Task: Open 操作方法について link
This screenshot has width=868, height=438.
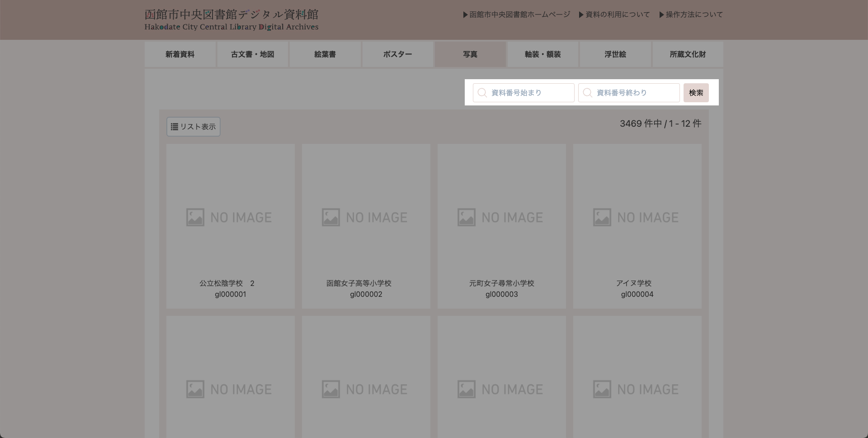Action: point(691,14)
